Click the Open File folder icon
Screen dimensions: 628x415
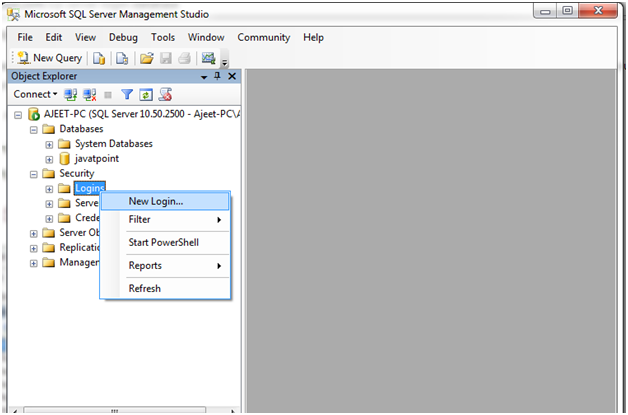click(147, 58)
